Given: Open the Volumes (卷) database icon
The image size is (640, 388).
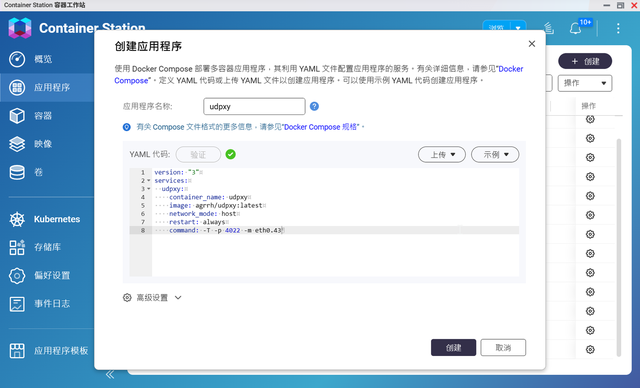Looking at the screenshot, I should 17,172.
